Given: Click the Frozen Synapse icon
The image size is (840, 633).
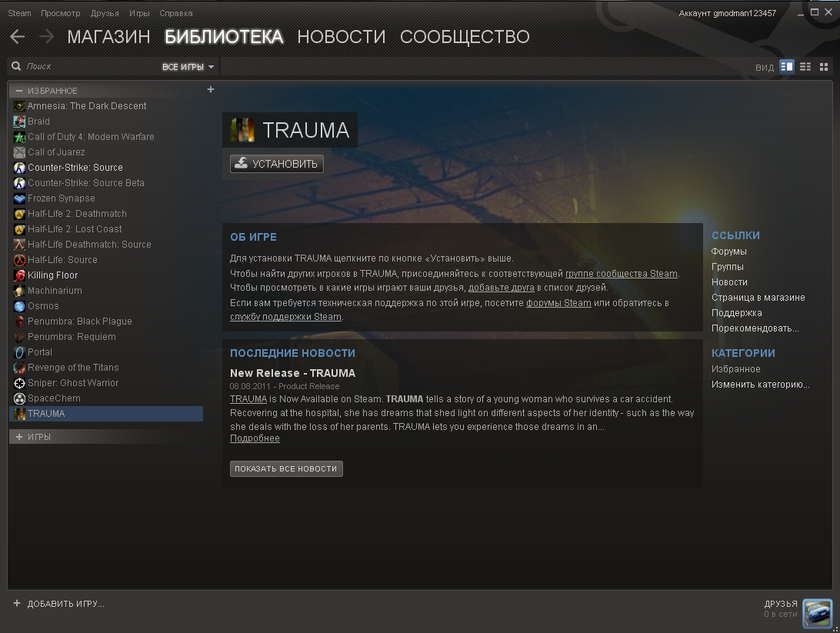Looking at the screenshot, I should click(19, 198).
